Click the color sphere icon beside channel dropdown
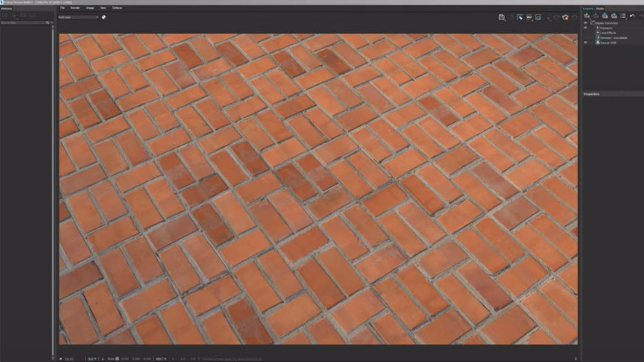Image resolution: width=644 pixels, height=362 pixels. pyautogui.click(x=104, y=17)
